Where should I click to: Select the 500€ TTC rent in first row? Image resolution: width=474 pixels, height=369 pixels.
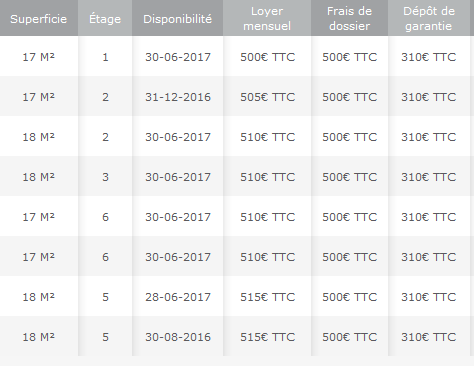click(x=268, y=57)
